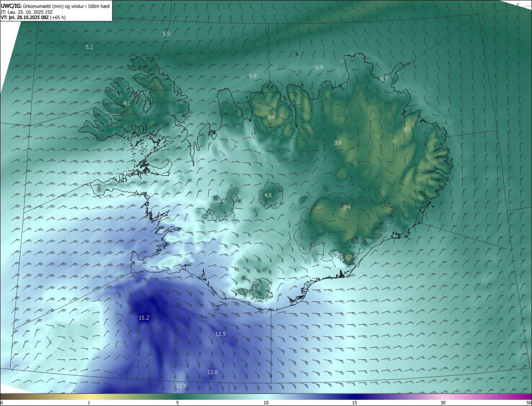
Task: Click the VT valid time line (+65 h)
Action: (x=33, y=17)
